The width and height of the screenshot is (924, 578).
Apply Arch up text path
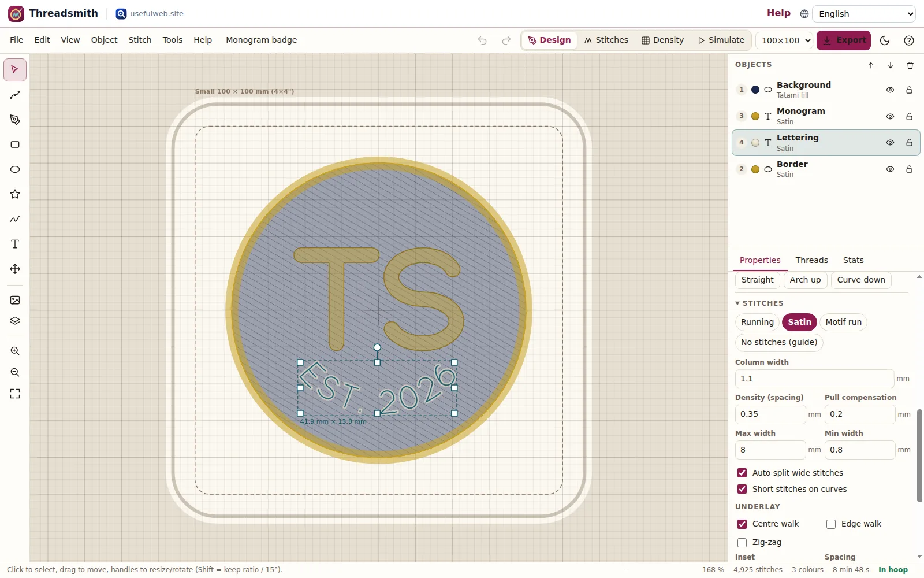point(805,280)
